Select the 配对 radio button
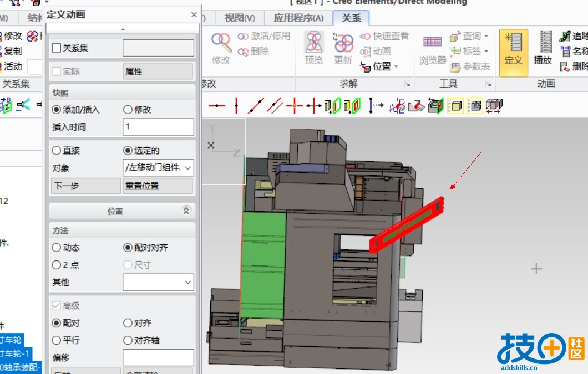 [56, 323]
